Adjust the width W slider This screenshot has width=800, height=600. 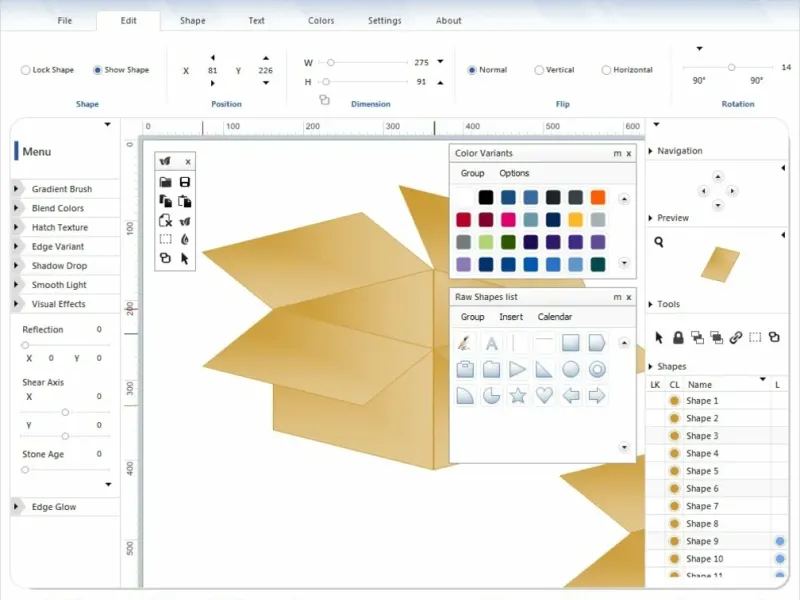[x=331, y=63]
